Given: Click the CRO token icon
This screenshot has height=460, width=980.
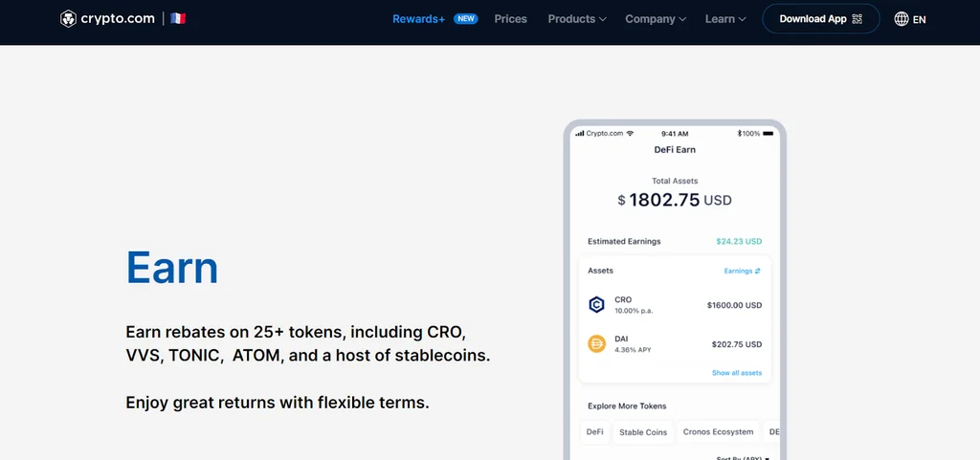Looking at the screenshot, I should [x=597, y=304].
